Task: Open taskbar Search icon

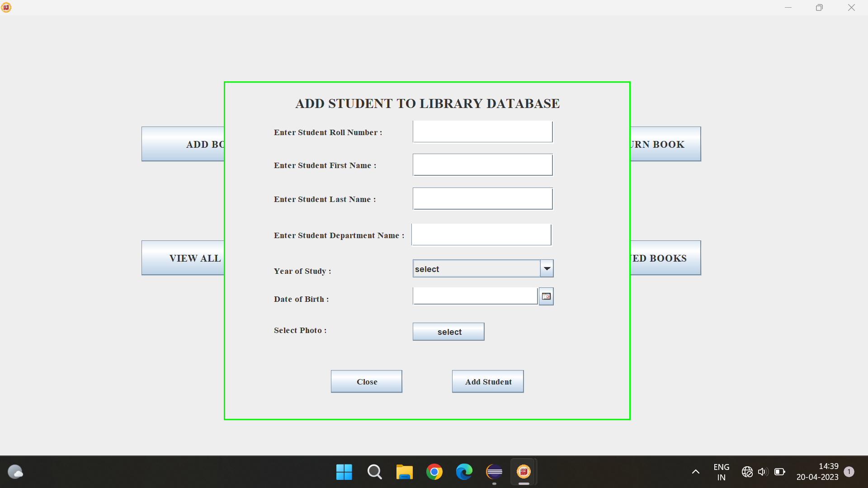Action: point(374,472)
